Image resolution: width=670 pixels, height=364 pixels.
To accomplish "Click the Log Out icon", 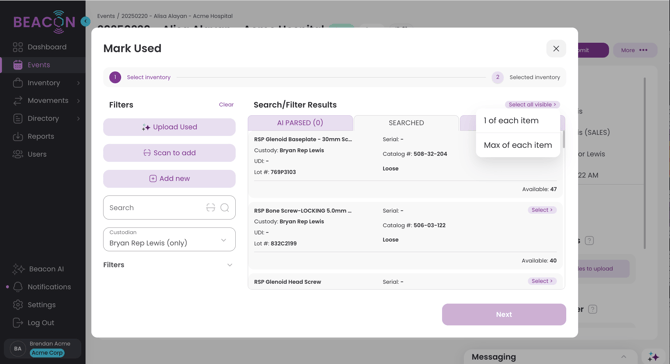I will coord(18,323).
